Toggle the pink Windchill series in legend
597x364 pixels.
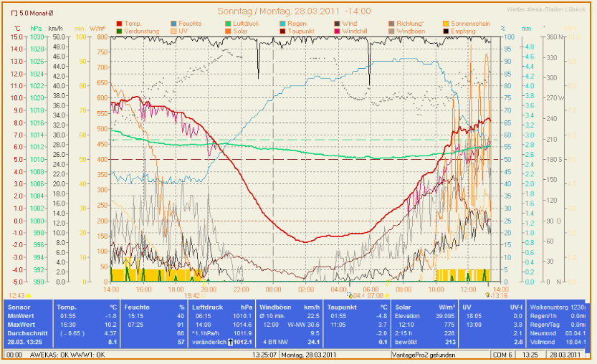338,32
